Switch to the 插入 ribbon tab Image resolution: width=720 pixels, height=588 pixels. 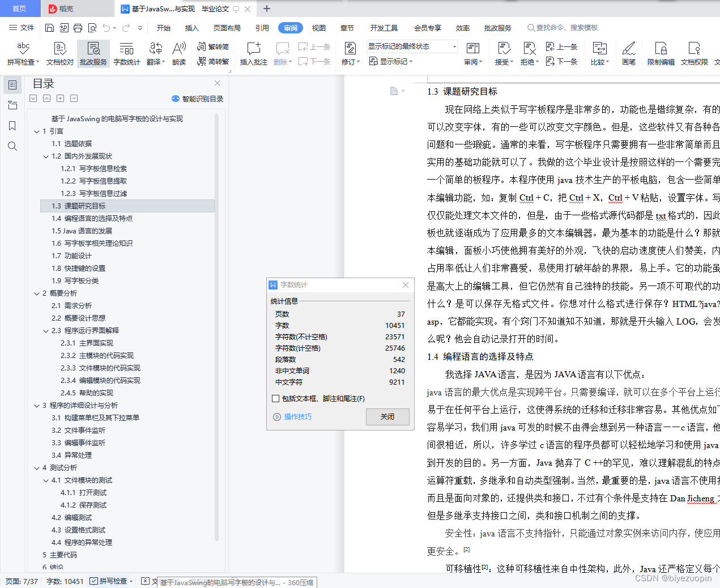[192, 28]
